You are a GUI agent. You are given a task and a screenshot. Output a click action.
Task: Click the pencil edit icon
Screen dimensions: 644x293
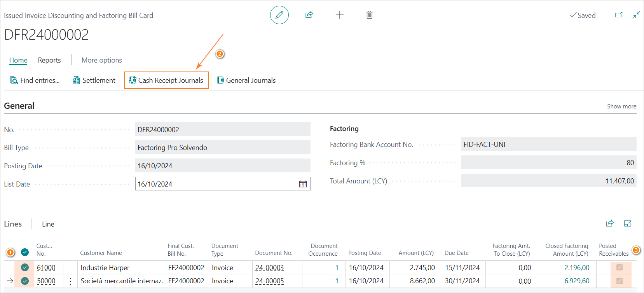click(279, 15)
